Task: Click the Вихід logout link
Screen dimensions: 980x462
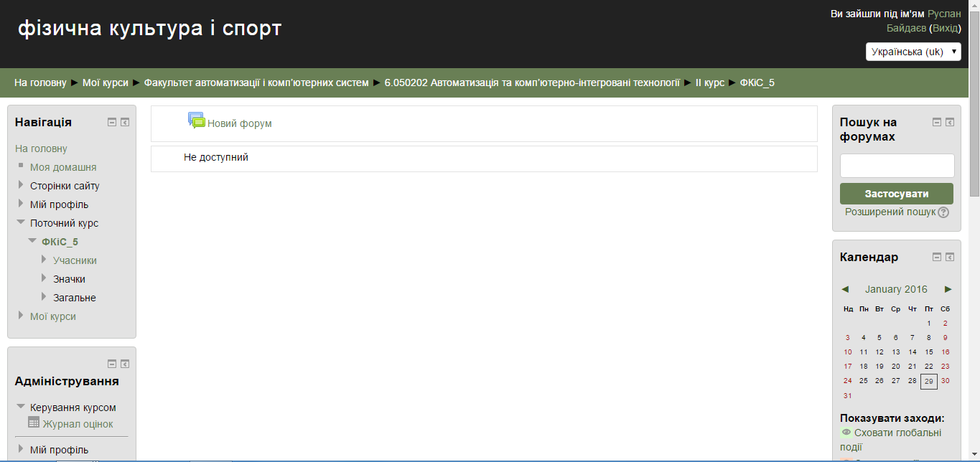Action: pos(945,28)
